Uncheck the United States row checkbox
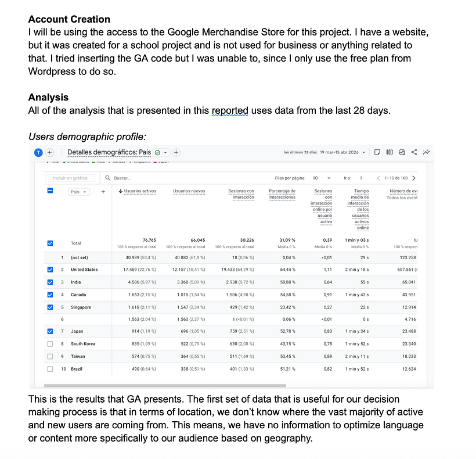Viewport: 476px width, 459px height. 50,270
